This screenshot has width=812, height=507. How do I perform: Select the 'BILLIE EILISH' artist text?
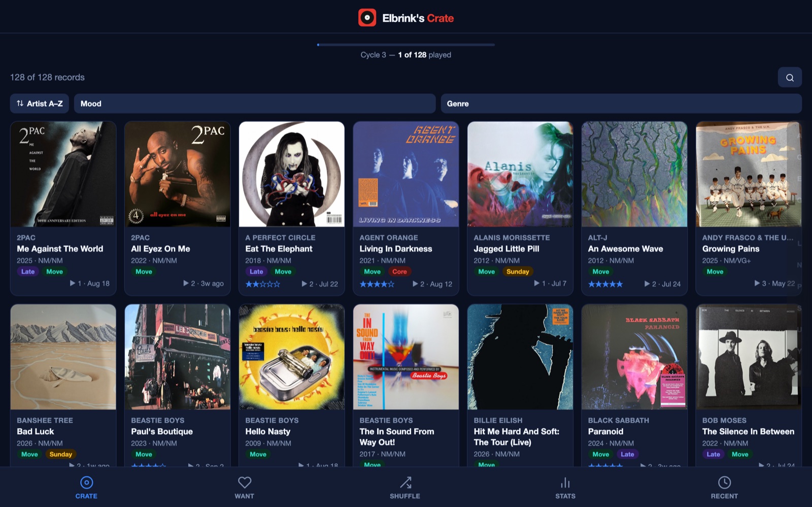pyautogui.click(x=498, y=420)
